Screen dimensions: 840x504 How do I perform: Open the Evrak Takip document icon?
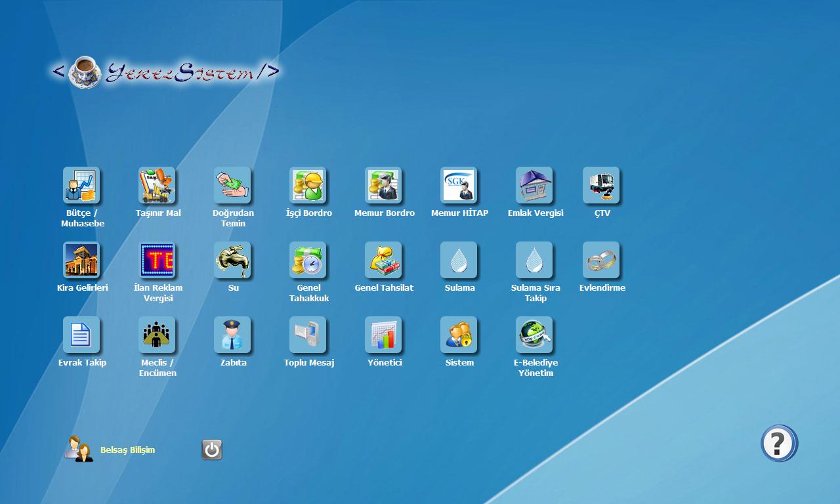click(x=81, y=335)
